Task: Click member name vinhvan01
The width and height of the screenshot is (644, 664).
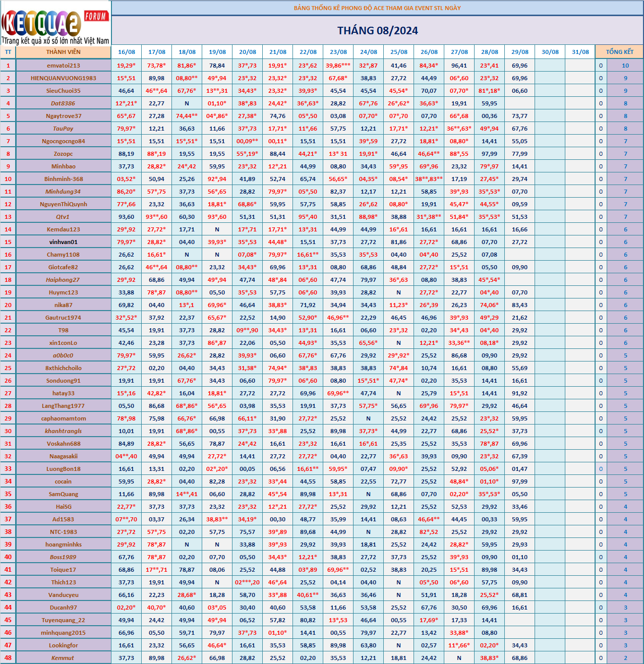Action: coord(64,242)
